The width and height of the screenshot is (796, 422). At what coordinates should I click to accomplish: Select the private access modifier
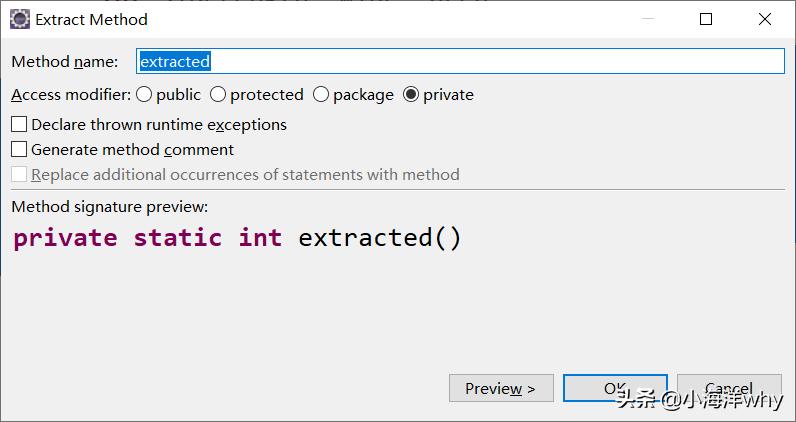click(411, 95)
